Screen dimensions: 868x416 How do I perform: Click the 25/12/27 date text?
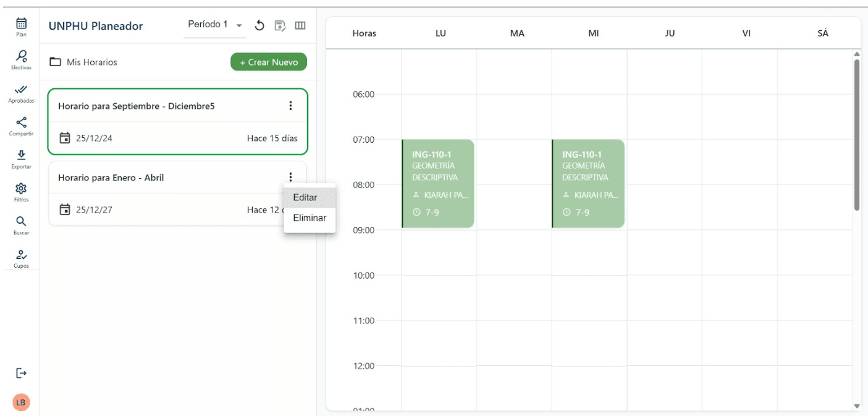click(94, 210)
